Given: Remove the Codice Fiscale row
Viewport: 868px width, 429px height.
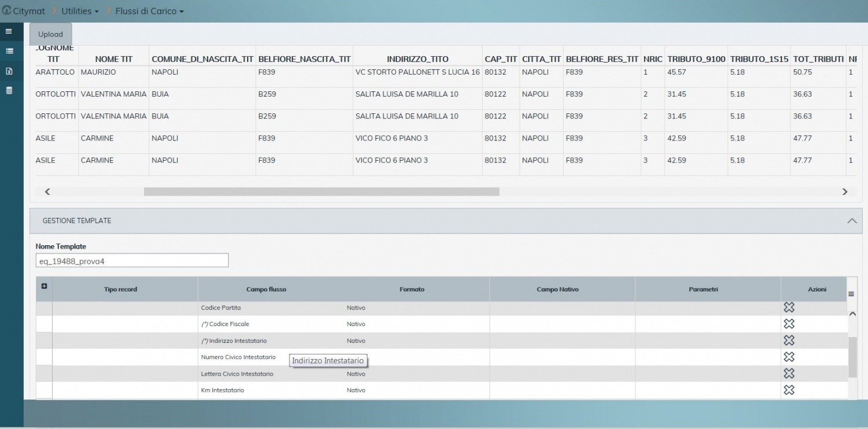Looking at the screenshot, I should [789, 324].
